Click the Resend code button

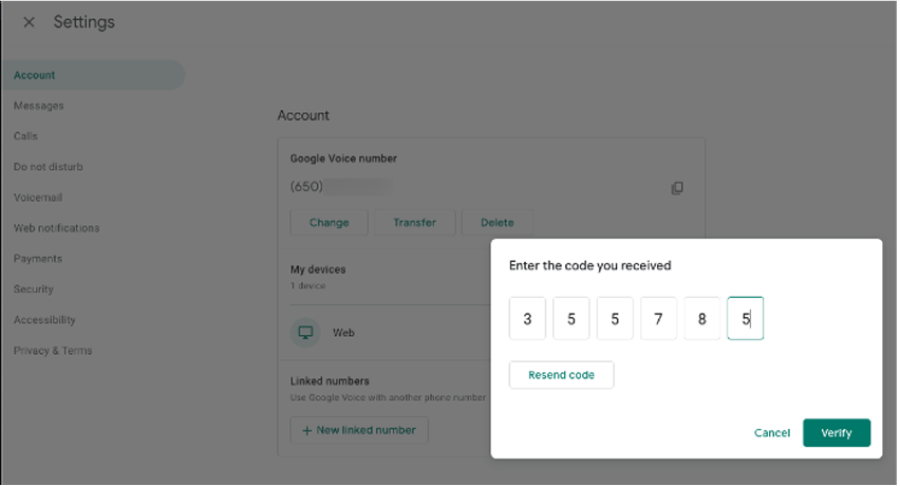point(561,375)
